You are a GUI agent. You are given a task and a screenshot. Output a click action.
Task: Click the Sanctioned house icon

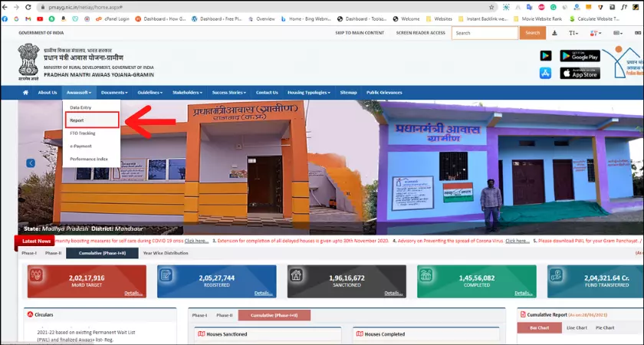pos(296,274)
